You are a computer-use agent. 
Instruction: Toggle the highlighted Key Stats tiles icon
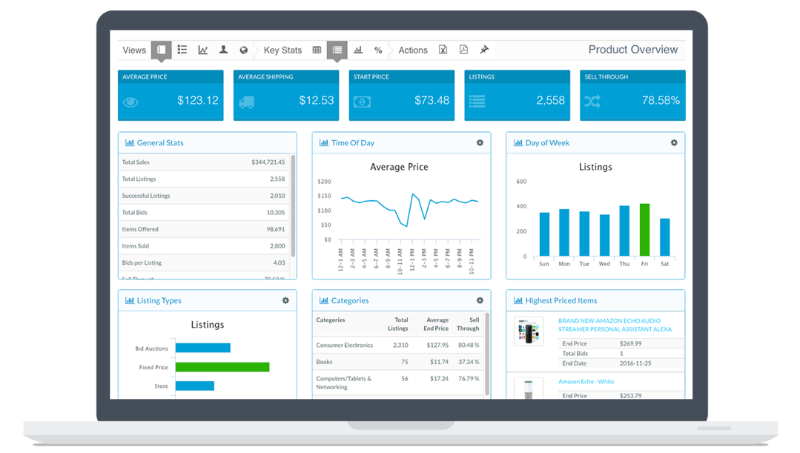coord(337,50)
